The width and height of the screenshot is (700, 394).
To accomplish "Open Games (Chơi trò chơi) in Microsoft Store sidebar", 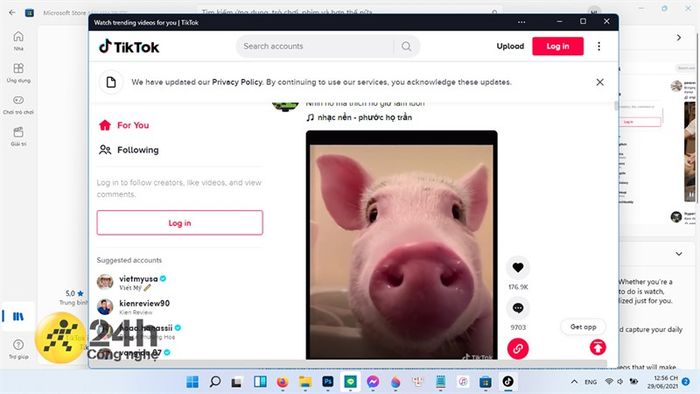I will coord(18,105).
